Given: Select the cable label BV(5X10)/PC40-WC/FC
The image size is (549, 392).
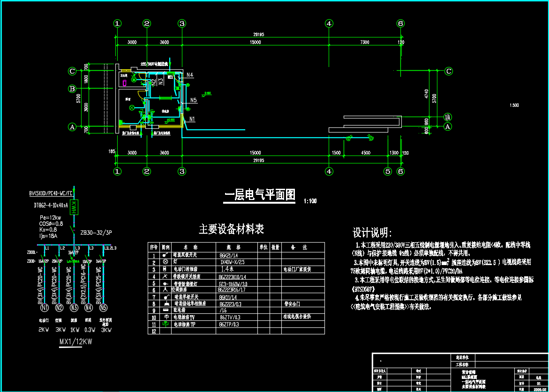Looking at the screenshot, I should pos(51,193).
